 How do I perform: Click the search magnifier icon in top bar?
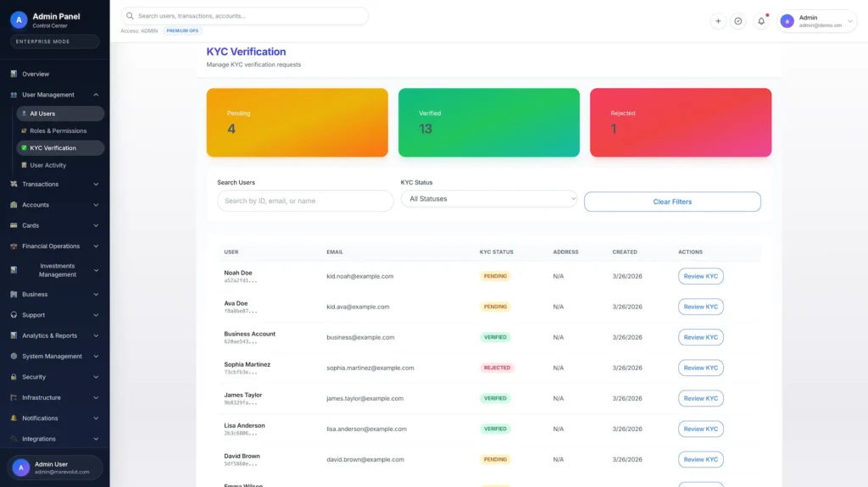[x=130, y=16]
